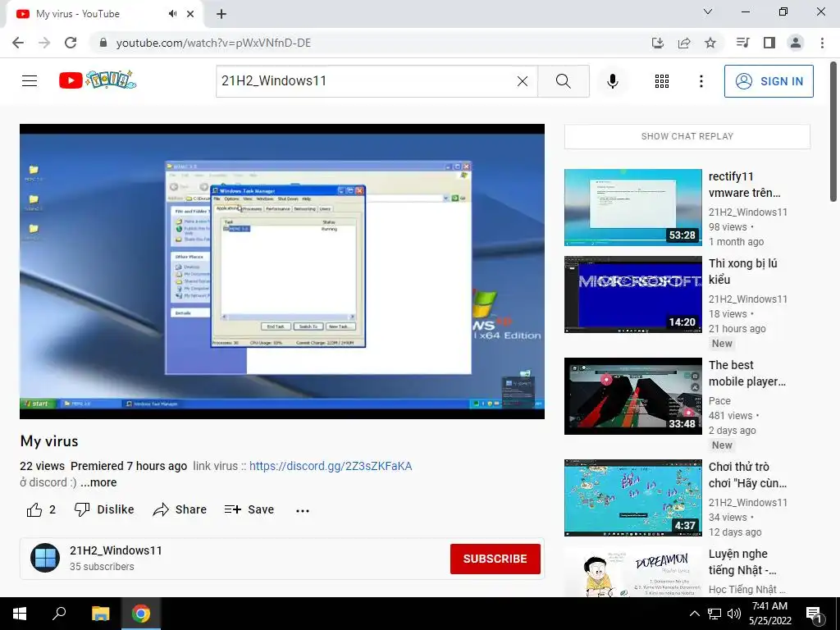Image resolution: width=840 pixels, height=630 pixels.
Task: Start voice search with microphone
Action: click(x=613, y=81)
